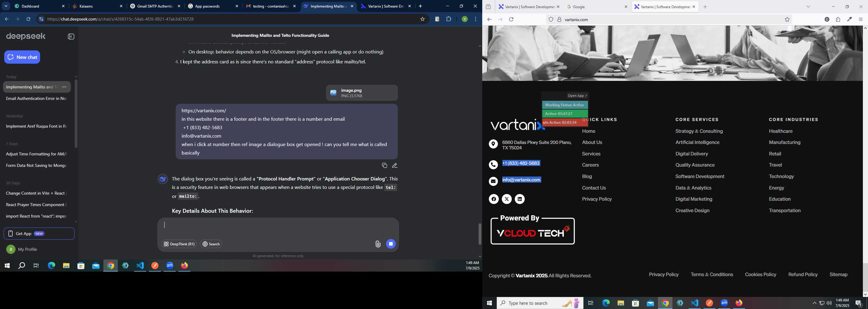Image resolution: width=868 pixels, height=309 pixels.
Task: Open options menu for Implementing Mailto chat
Action: click(x=64, y=87)
